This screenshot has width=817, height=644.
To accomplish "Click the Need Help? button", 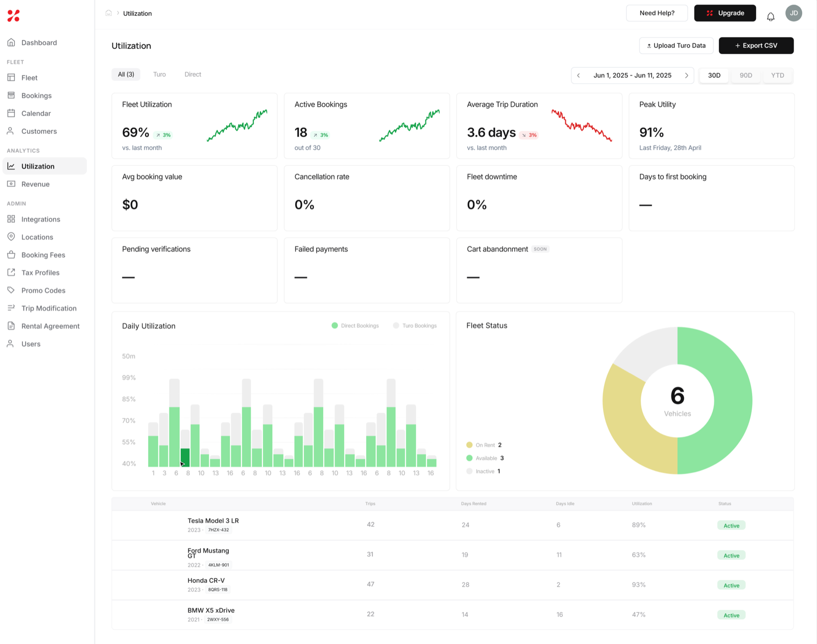I will click(657, 13).
